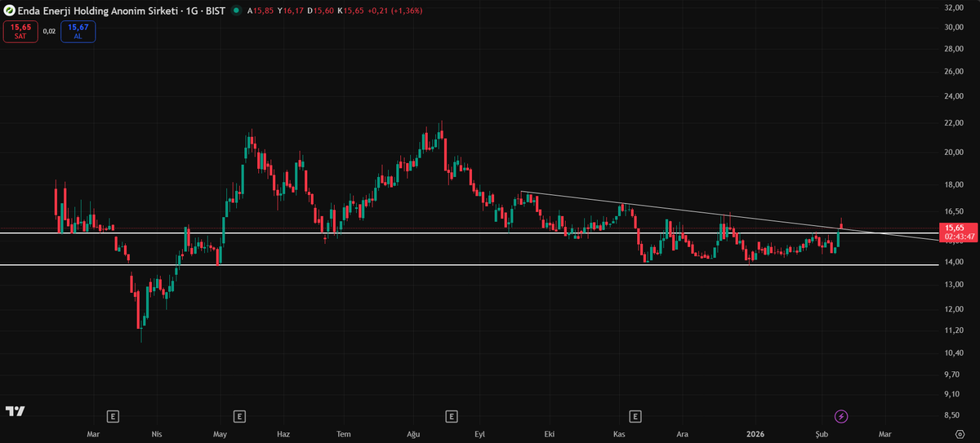Click the red 15,65 current price label
This screenshot has height=443, width=980.
(x=957, y=232)
